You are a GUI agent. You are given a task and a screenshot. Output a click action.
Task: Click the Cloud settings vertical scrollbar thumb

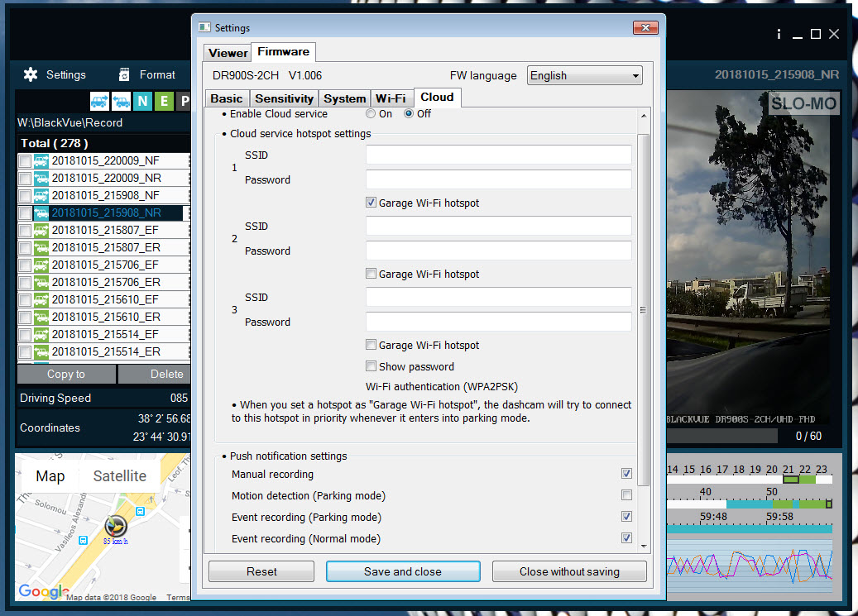click(x=644, y=310)
